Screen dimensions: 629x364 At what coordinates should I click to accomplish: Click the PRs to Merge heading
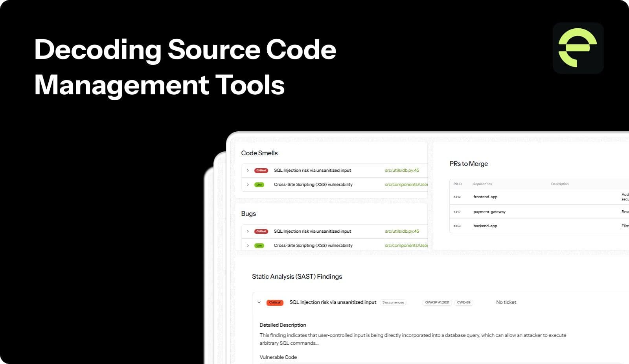pos(469,164)
